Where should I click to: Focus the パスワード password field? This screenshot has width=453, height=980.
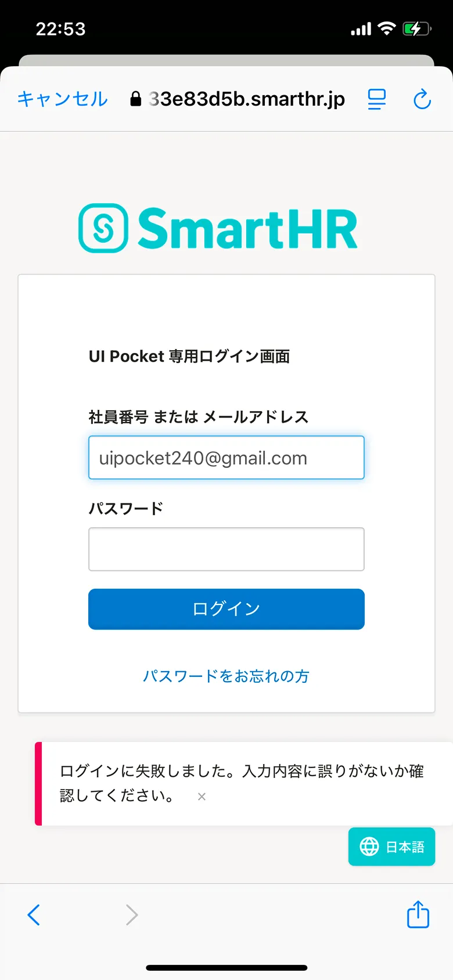226,549
